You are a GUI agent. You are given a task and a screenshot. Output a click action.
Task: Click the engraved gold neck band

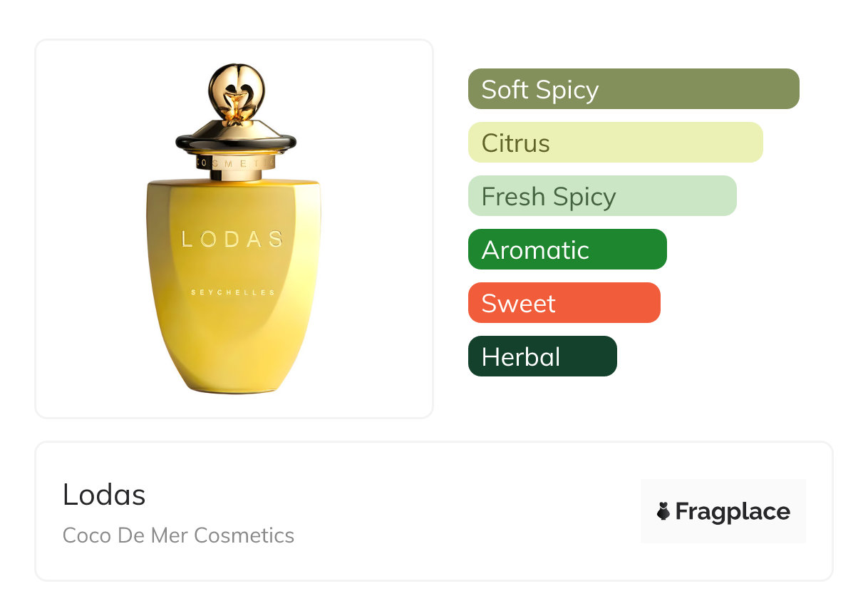[235, 163]
